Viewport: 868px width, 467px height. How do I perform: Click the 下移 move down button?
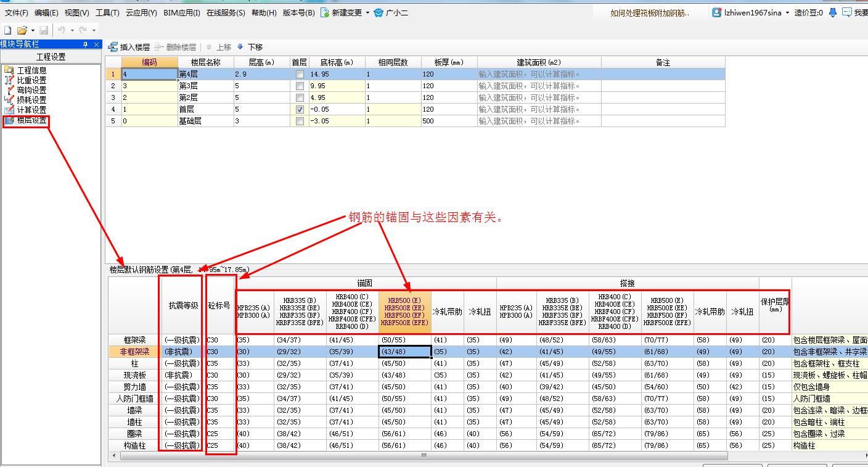click(x=250, y=47)
